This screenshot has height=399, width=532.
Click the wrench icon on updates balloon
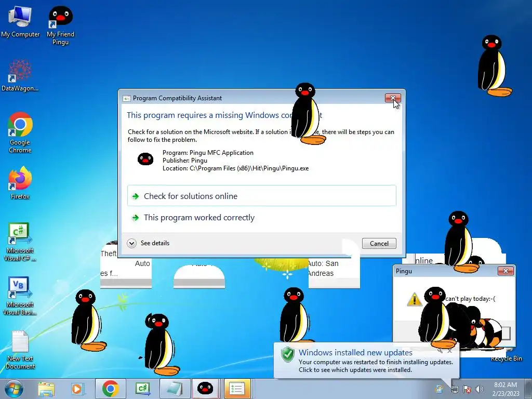click(440, 351)
